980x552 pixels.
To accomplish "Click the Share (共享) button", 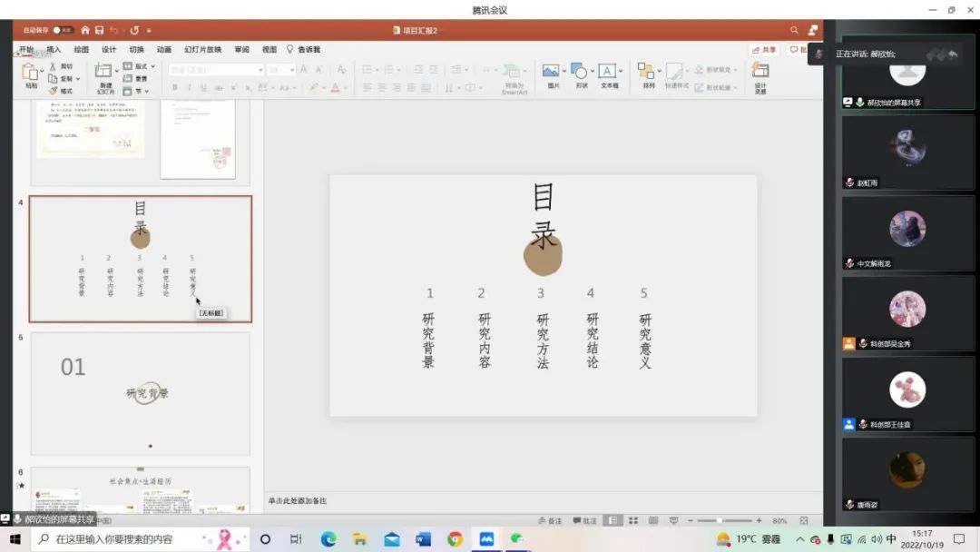I will click(x=764, y=50).
